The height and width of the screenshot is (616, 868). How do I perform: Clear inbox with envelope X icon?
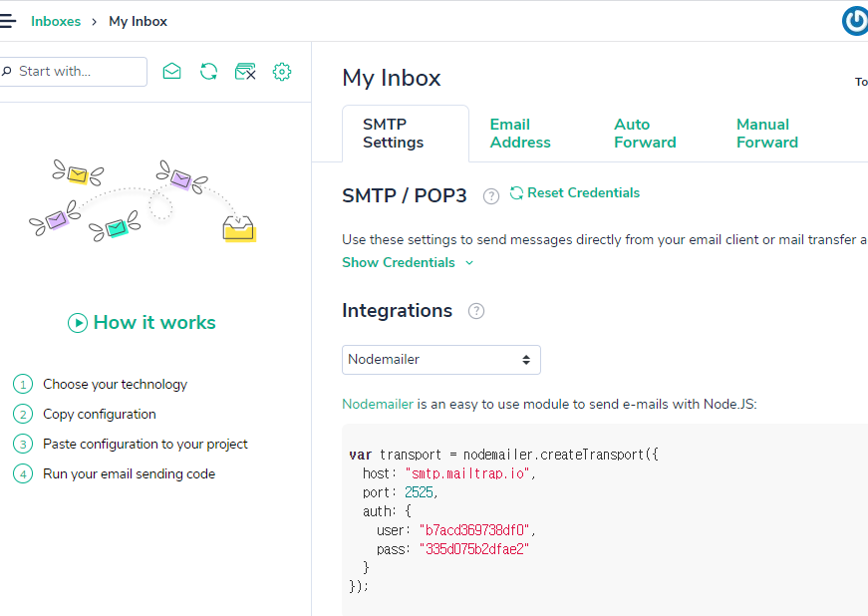245,72
